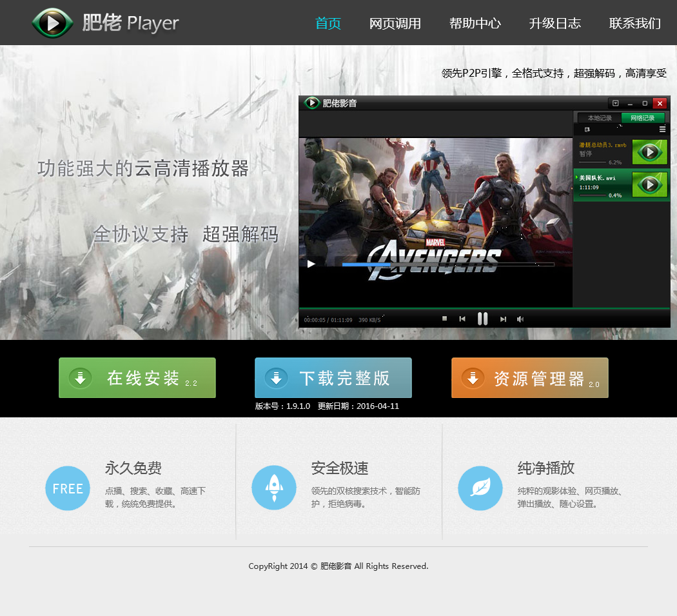This screenshot has height=616, width=677.
Task: Open the 升级日志 page
Action: click(554, 23)
